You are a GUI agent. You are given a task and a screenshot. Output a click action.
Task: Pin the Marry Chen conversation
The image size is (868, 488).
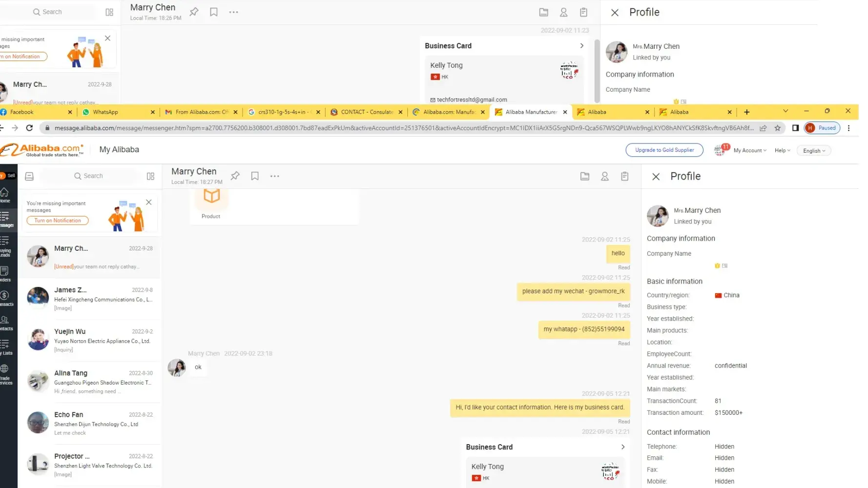235,176
